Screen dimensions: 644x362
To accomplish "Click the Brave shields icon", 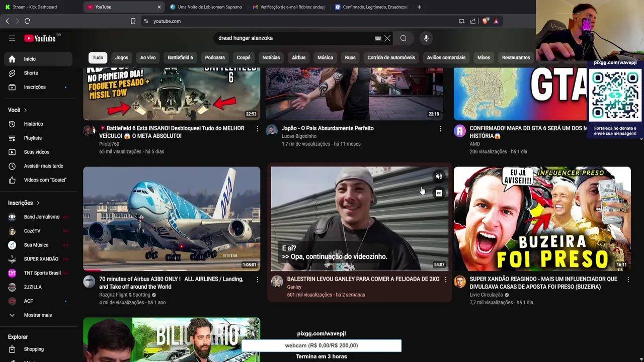I will 485,21.
